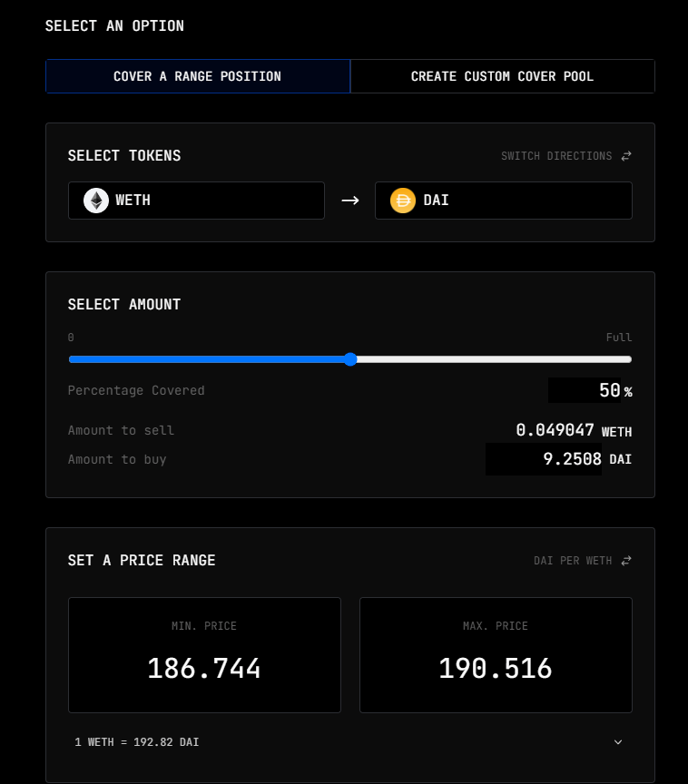Click the Full label at the slider's end

click(x=619, y=338)
